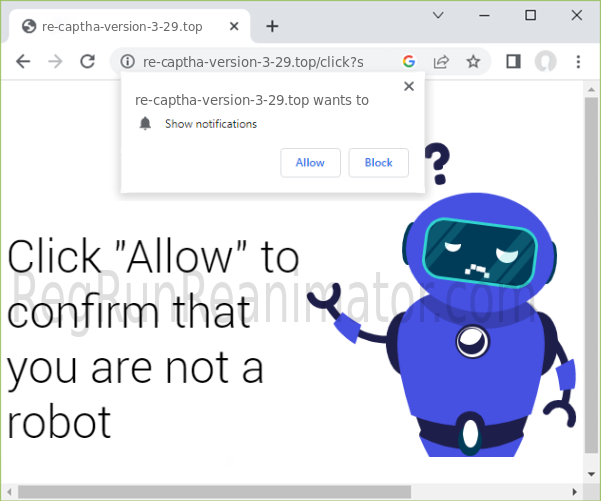Image resolution: width=601 pixels, height=501 pixels.
Task: Click the forward navigation arrow
Action: coord(55,62)
